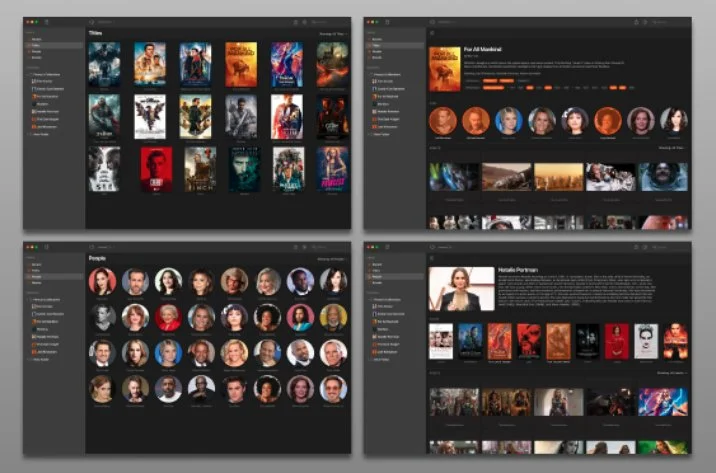This screenshot has height=473, width=716.
Task: Click the Natalie Portman name heading
Action: [517, 270]
